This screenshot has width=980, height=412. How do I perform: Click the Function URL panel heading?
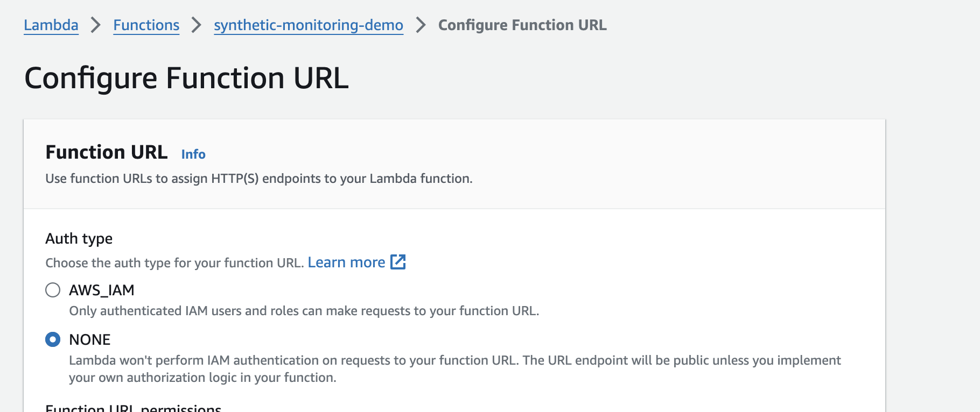pyautogui.click(x=107, y=152)
